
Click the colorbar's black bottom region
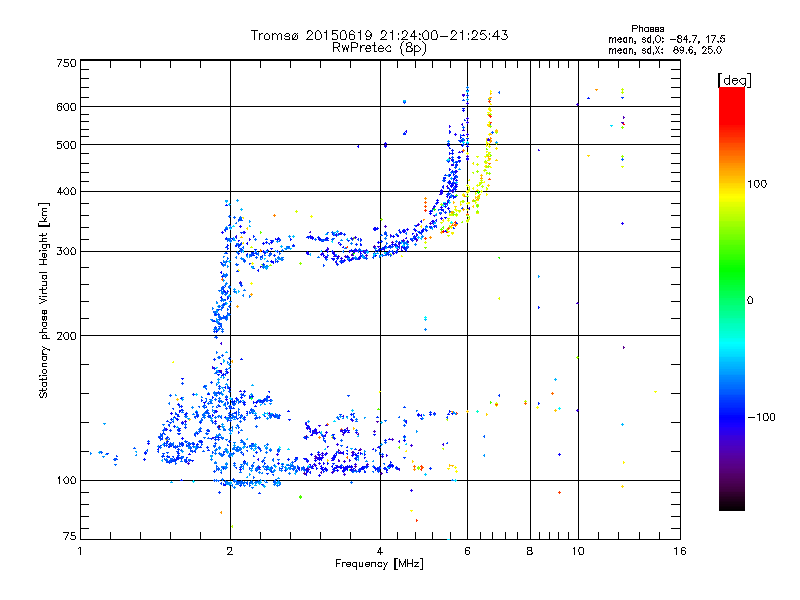click(732, 503)
